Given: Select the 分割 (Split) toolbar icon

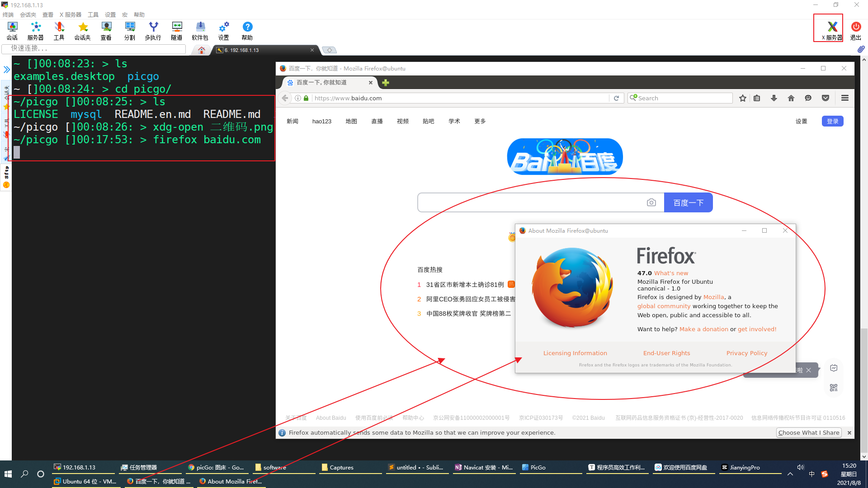Looking at the screenshot, I should pyautogui.click(x=130, y=31).
